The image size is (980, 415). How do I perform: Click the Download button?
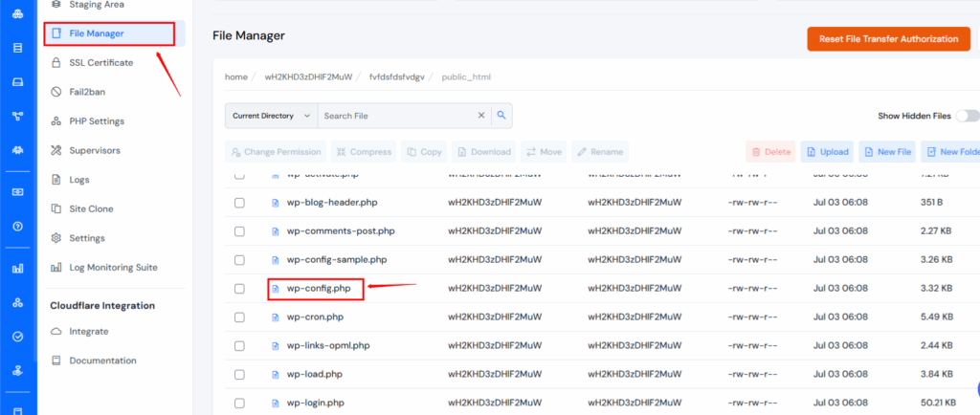point(483,152)
